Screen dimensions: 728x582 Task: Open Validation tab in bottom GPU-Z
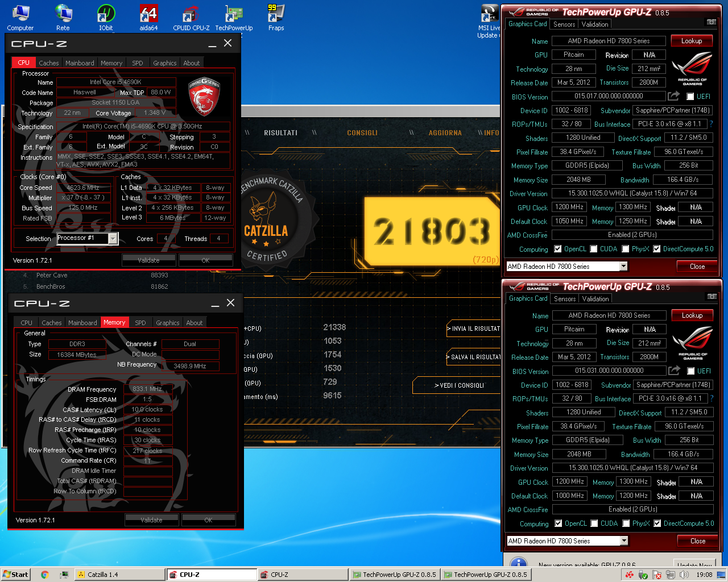(595, 299)
